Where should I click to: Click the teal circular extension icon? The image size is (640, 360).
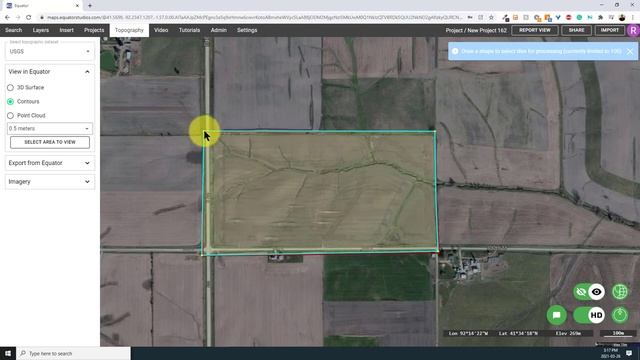(x=579, y=18)
